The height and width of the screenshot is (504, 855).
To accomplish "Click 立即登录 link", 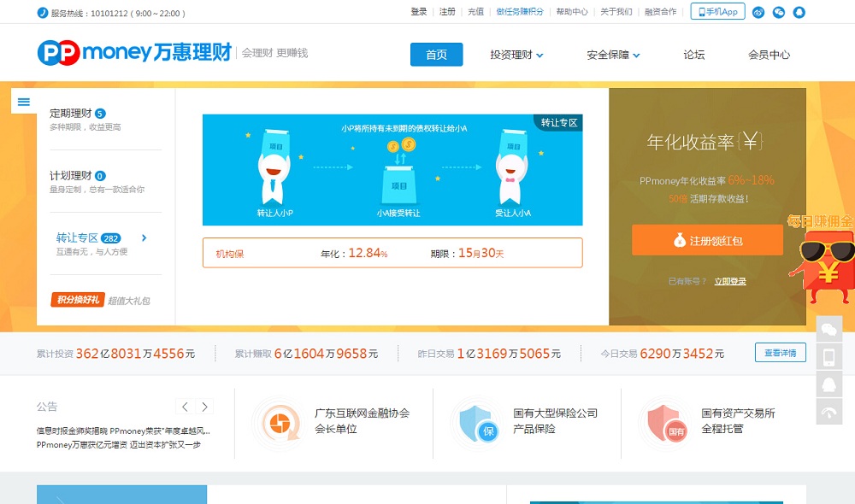I will click(x=730, y=281).
